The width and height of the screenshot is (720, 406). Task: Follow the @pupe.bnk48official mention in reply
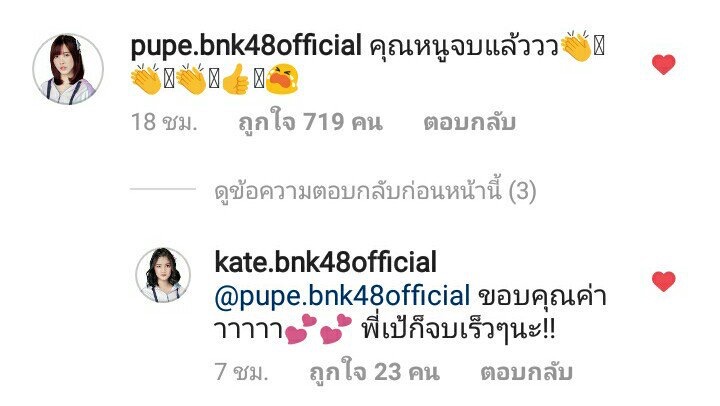tap(342, 296)
